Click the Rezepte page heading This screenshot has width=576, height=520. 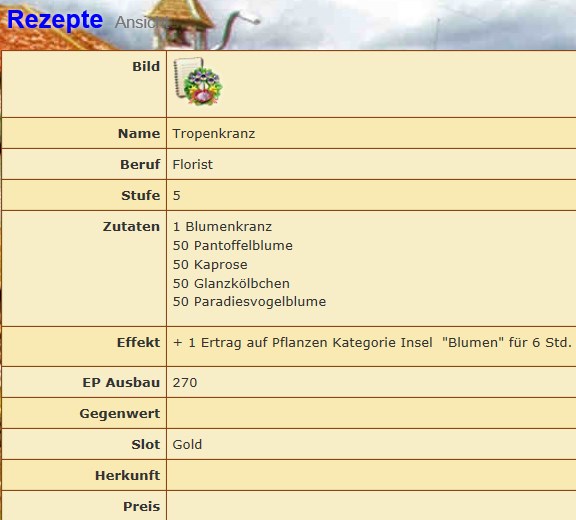55,20
